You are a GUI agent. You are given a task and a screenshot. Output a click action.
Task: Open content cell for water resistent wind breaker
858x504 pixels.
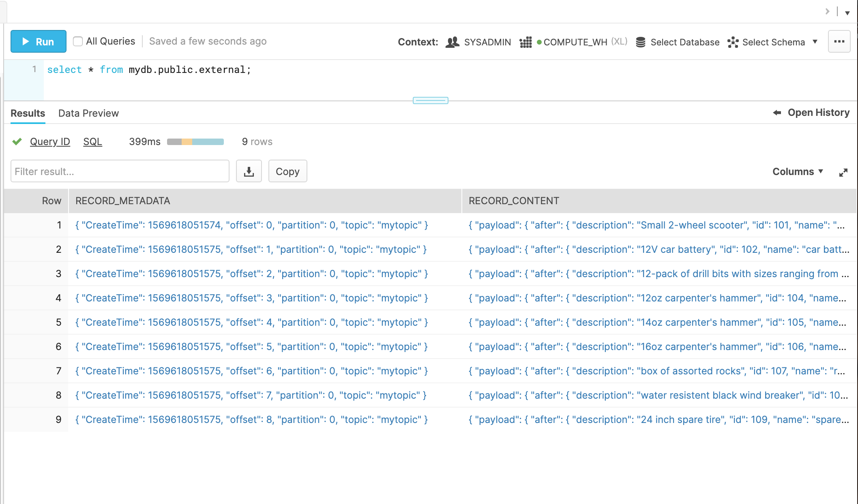tap(659, 395)
